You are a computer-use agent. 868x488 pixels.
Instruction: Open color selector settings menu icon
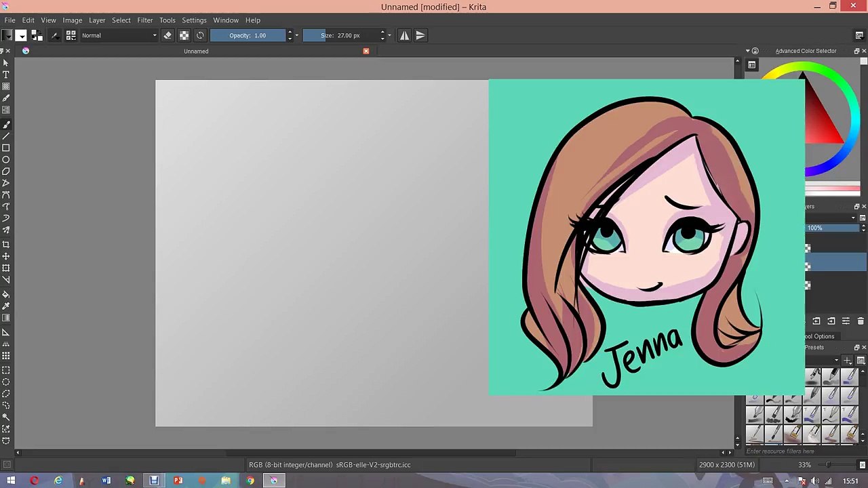[x=752, y=65]
